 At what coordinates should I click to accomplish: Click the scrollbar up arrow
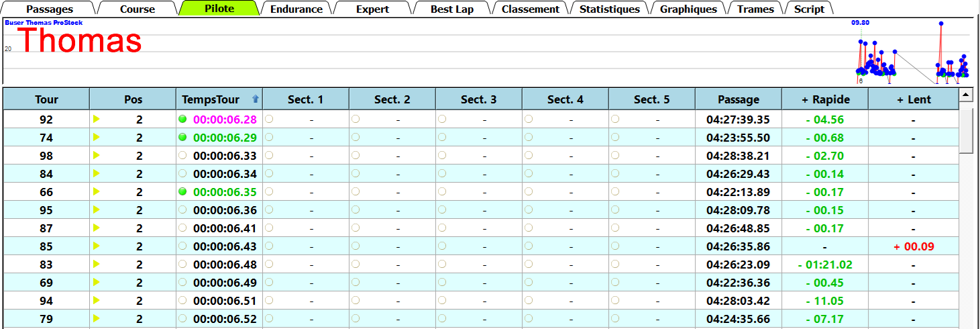[x=966, y=95]
